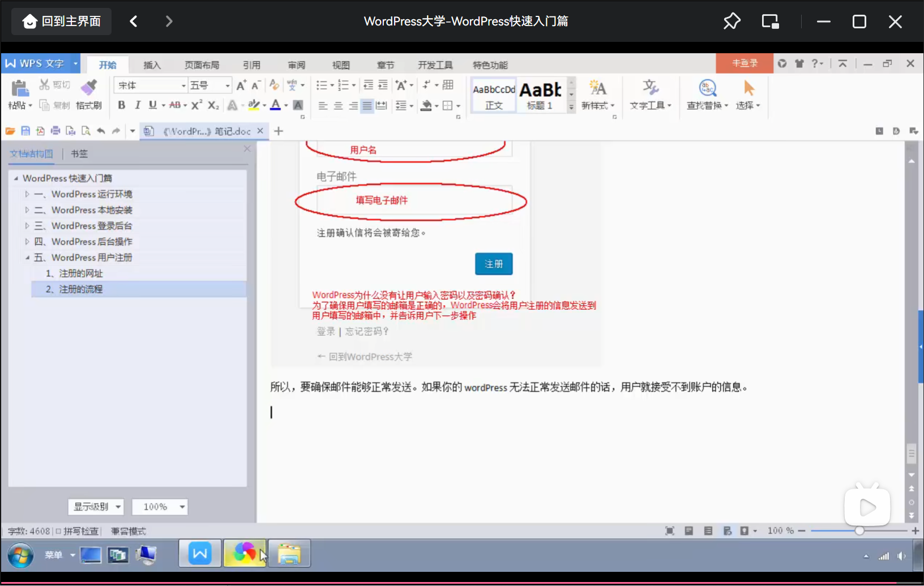Click the decrease font size icon
924x586 pixels.
tap(255, 85)
